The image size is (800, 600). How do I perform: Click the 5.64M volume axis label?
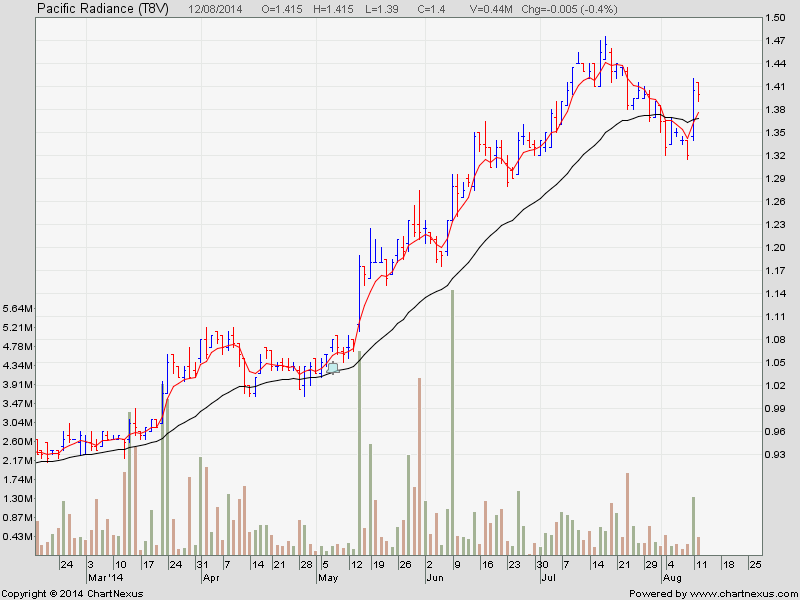point(18,309)
